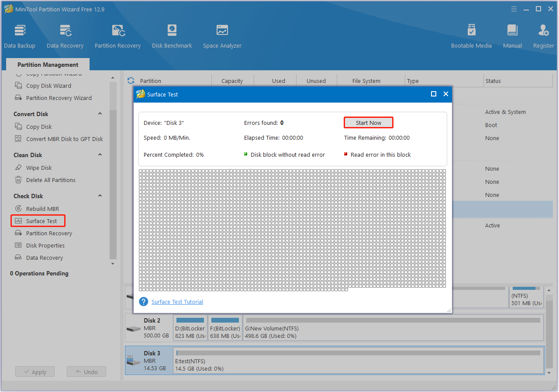Click the Type column header

(413, 81)
